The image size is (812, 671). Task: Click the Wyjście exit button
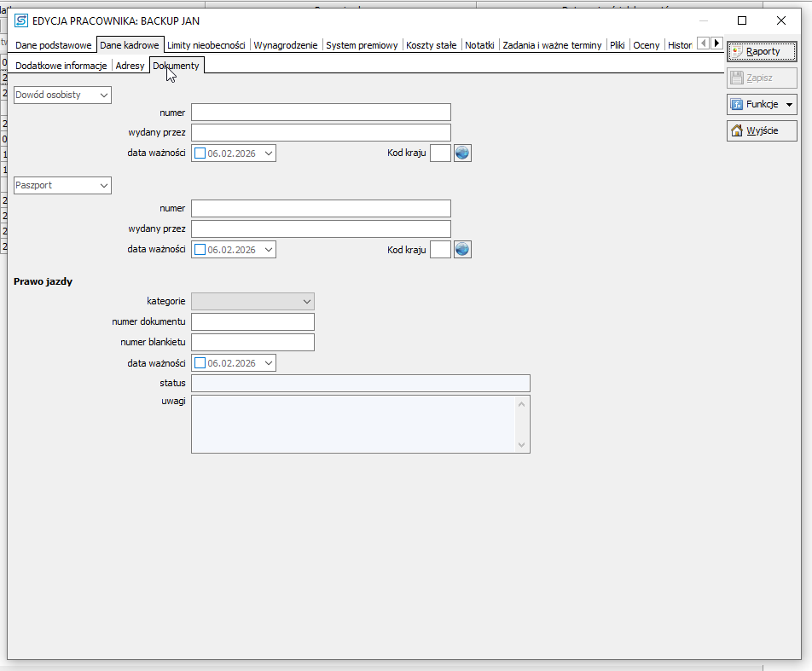coord(762,131)
